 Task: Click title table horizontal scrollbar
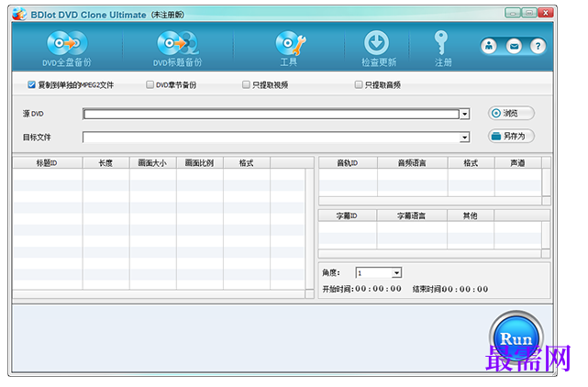point(159,294)
